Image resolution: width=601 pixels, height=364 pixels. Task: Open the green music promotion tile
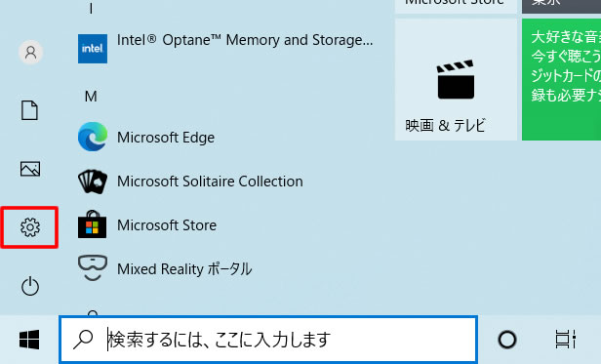coord(562,80)
